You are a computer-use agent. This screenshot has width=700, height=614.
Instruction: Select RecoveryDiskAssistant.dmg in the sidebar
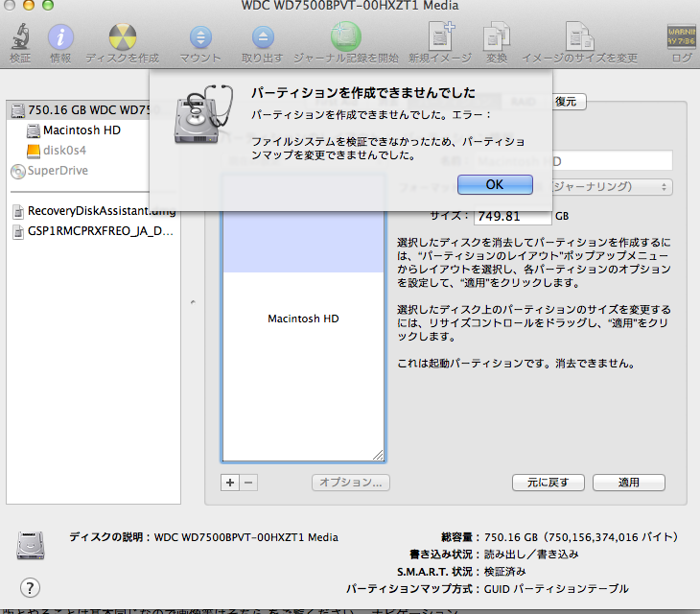pos(86,211)
